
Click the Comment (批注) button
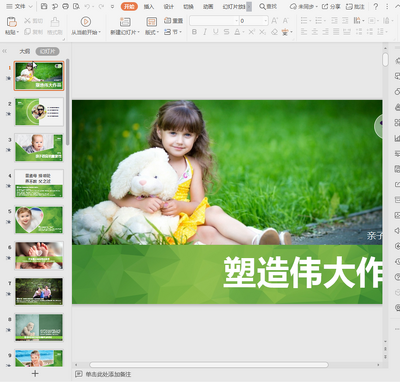point(355,6)
